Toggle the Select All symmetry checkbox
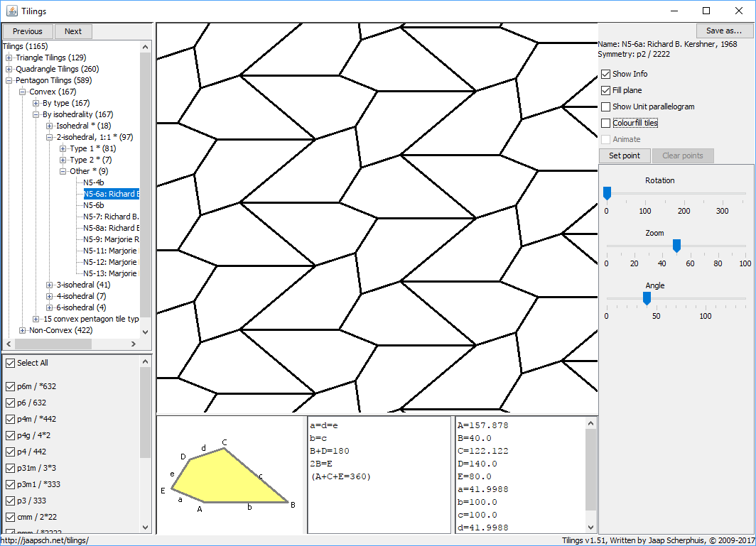Viewport: 756px width, 546px height. [10, 364]
